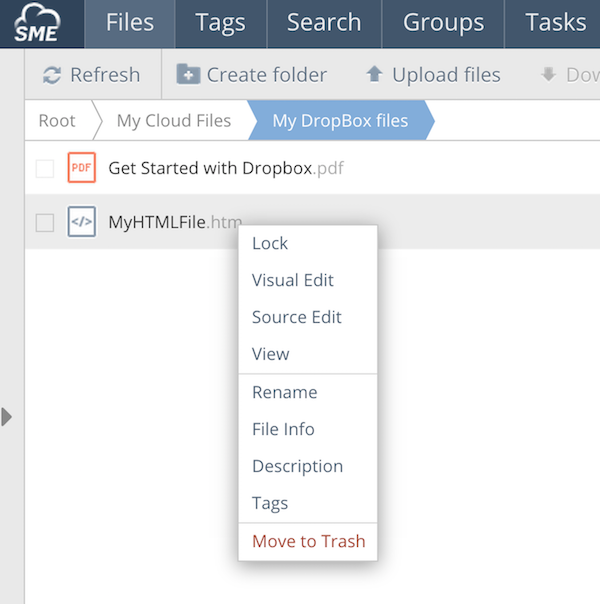
Task: Open the Tags tab
Action: tap(222, 23)
